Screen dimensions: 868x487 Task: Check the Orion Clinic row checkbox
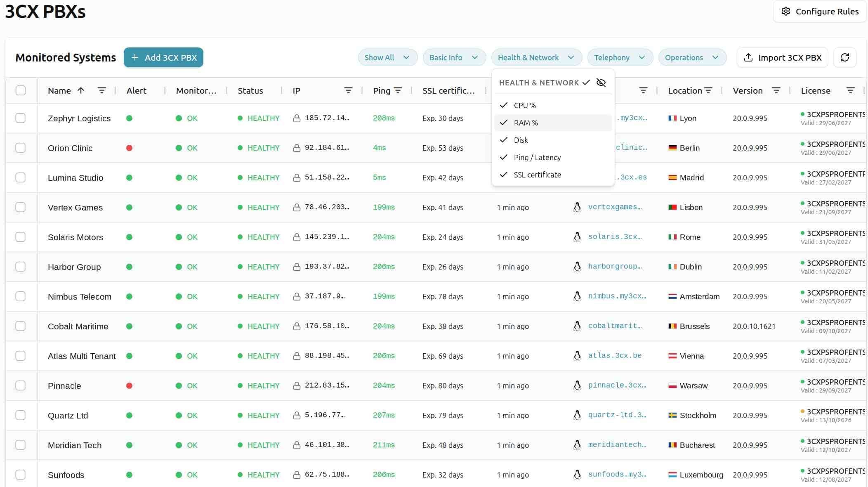point(20,148)
